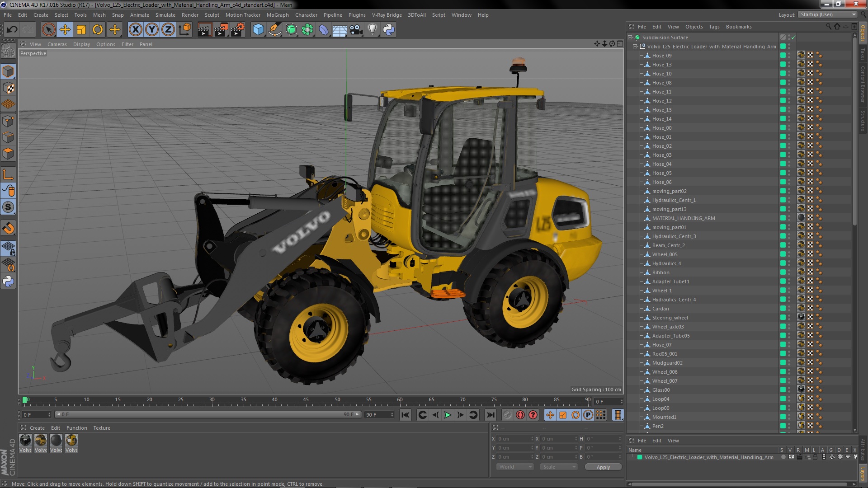Switch to Polygons mode

tap(8, 154)
